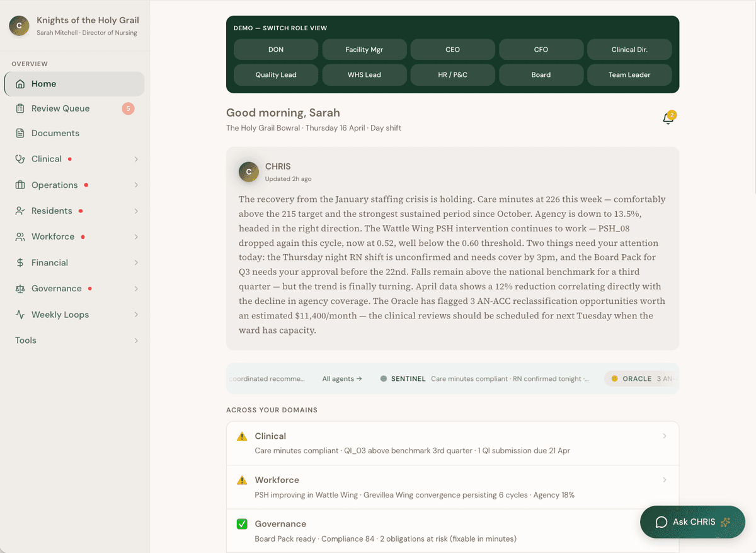Select the Board role tab
Viewport: 756px width, 553px height.
pos(541,74)
